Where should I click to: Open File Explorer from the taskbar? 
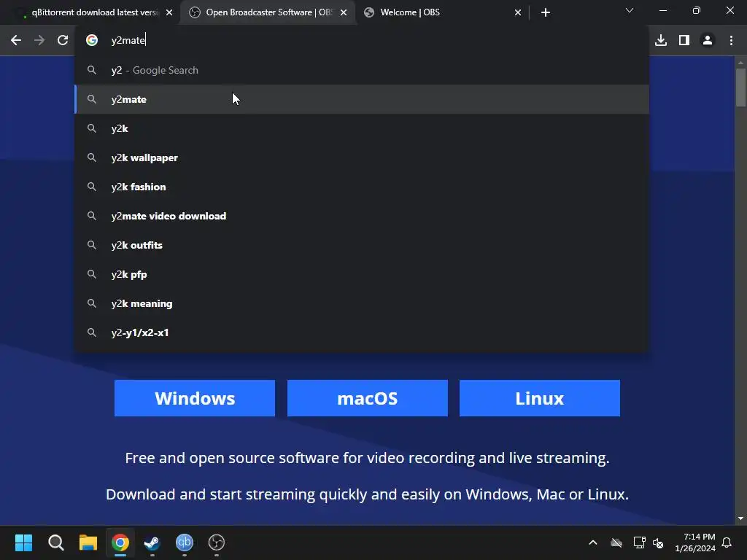[x=88, y=542]
